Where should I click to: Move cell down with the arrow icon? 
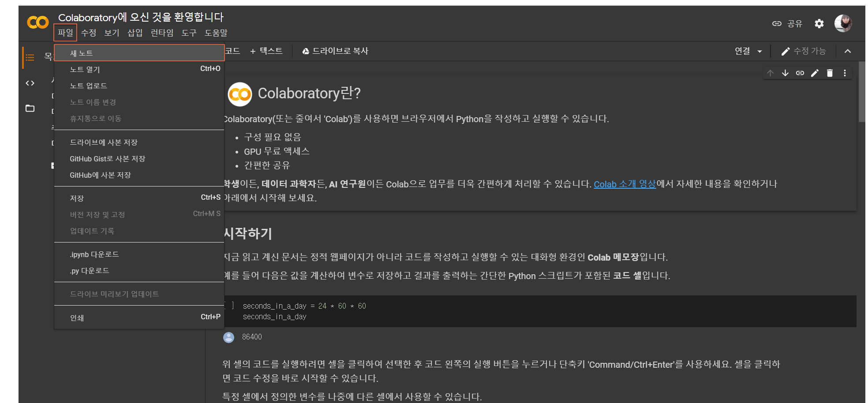[785, 73]
